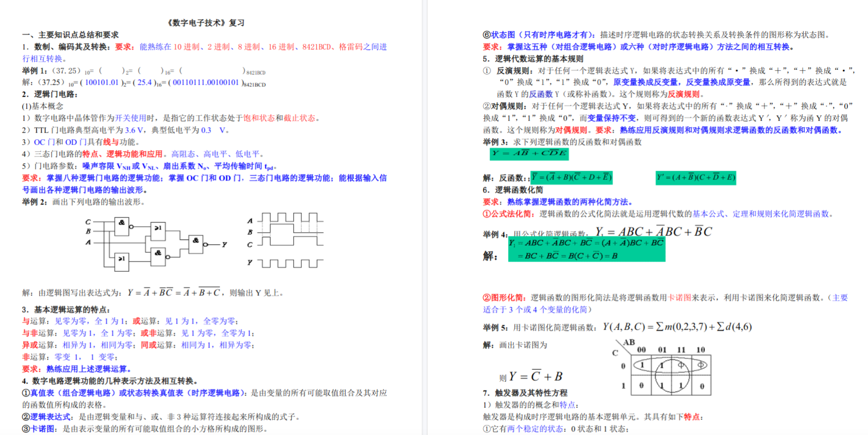The width and height of the screenshot is (868, 435).
Task: Click the document title 《数字电子技术》复习
Action: (x=205, y=23)
